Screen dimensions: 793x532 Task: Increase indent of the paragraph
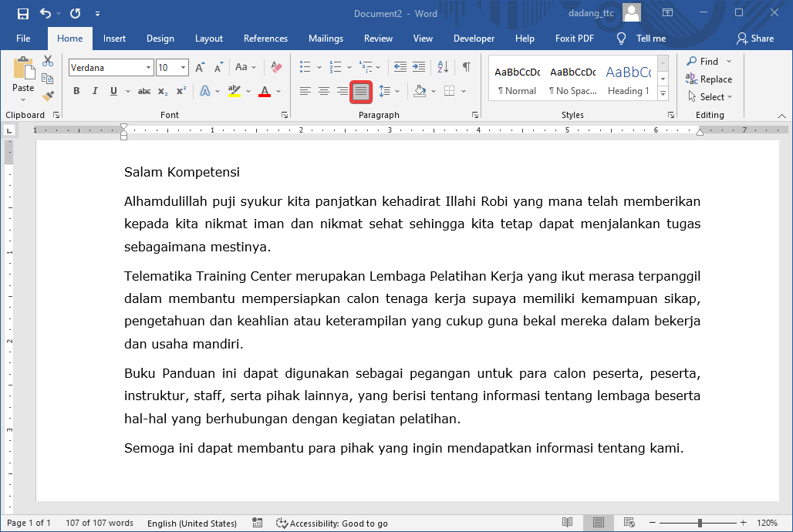coord(419,67)
